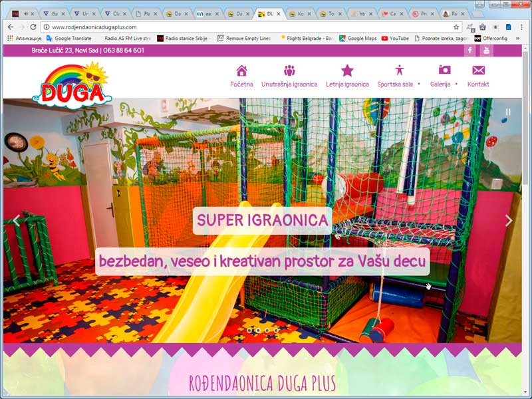Open the Google Translate bookmark

[69, 39]
